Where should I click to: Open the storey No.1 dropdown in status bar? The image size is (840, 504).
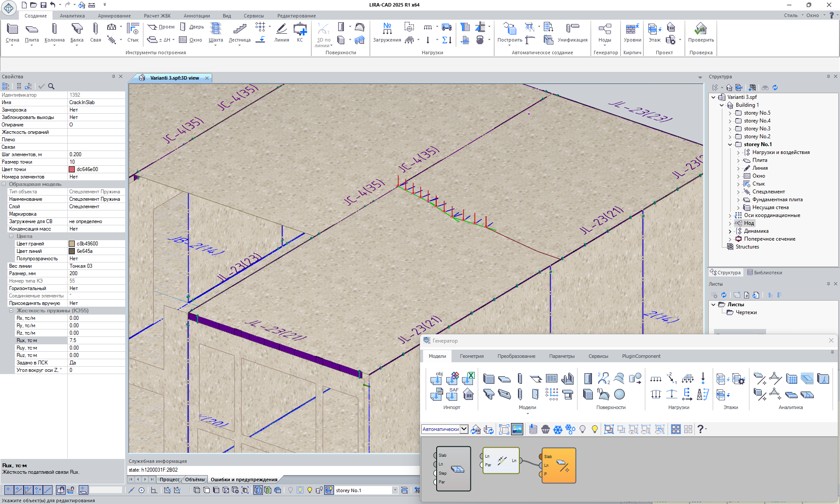[x=395, y=490]
